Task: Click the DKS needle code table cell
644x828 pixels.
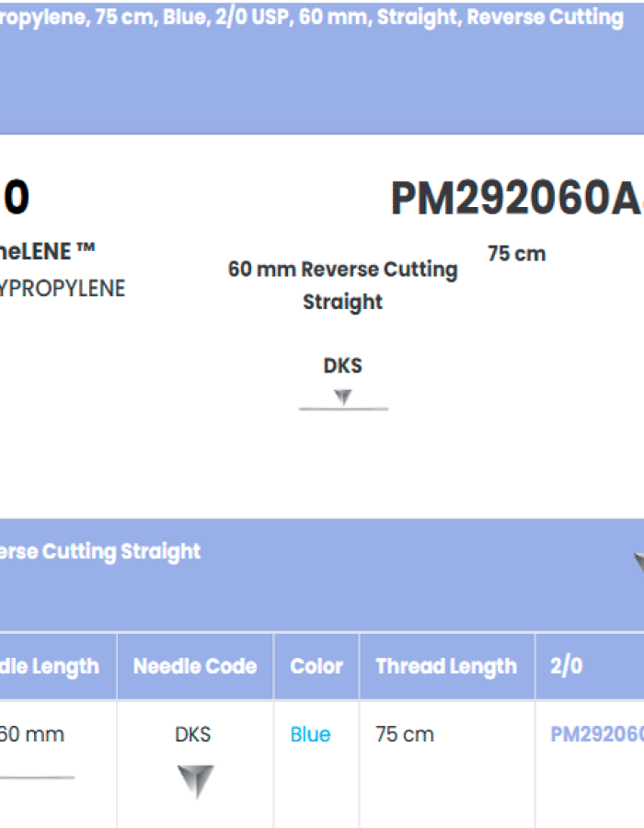Action: (193, 734)
